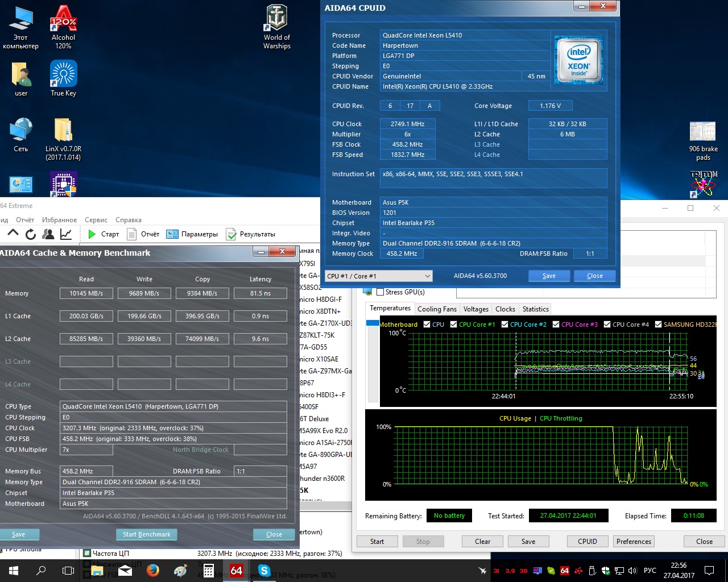
Task: Click Close at the bottom of the stability test window
Action: 704,542
